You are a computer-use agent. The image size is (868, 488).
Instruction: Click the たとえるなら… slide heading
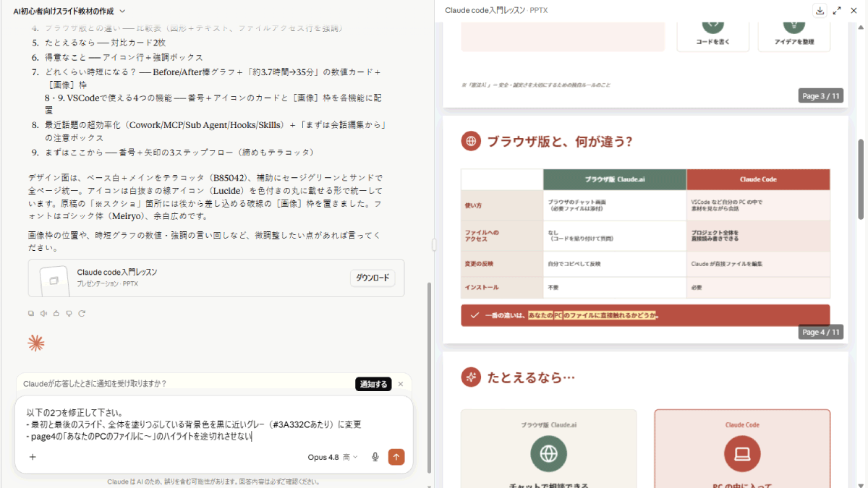[x=531, y=377]
